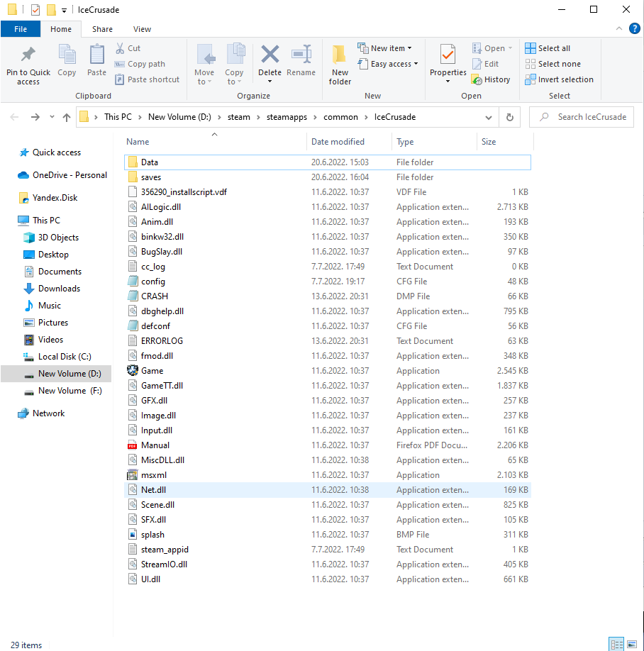
Task: Select the Net.dll file
Action: point(327,490)
